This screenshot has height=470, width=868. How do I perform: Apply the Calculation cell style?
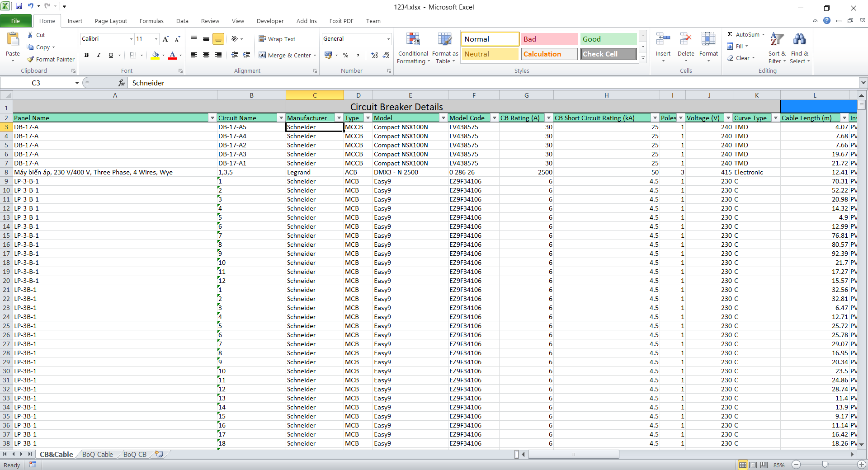549,54
